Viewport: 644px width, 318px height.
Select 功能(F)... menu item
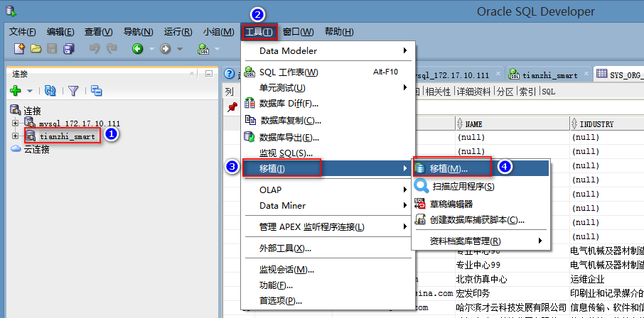[x=328, y=285]
